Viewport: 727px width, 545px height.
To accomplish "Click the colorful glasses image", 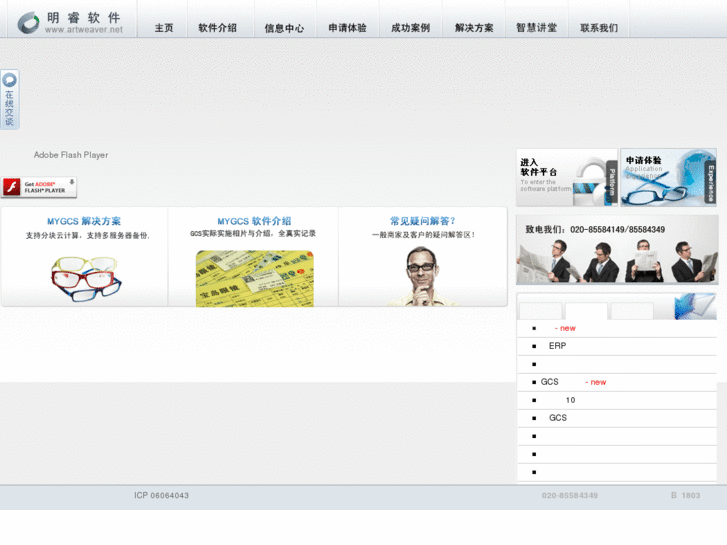I will tap(86, 279).
